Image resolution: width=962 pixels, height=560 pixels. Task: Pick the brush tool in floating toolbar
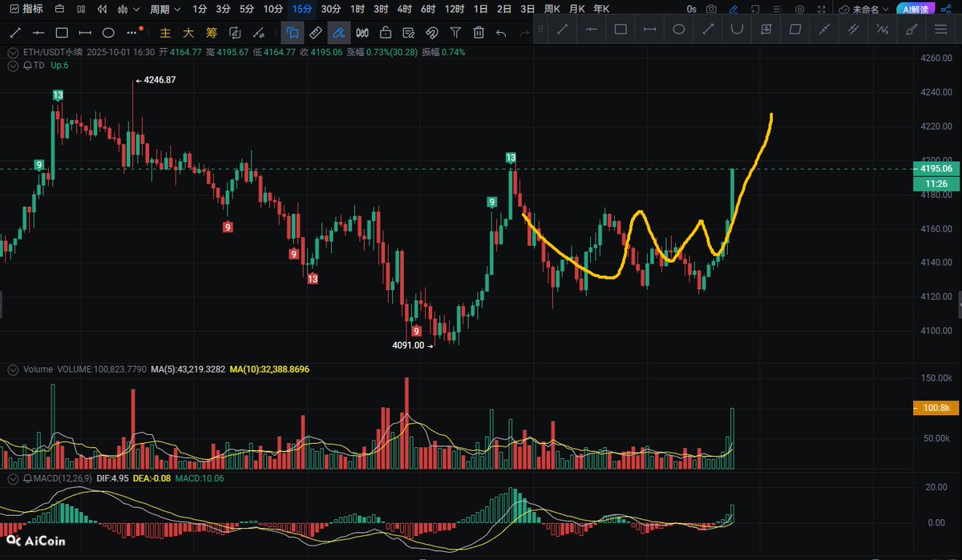pyautogui.click(x=911, y=29)
